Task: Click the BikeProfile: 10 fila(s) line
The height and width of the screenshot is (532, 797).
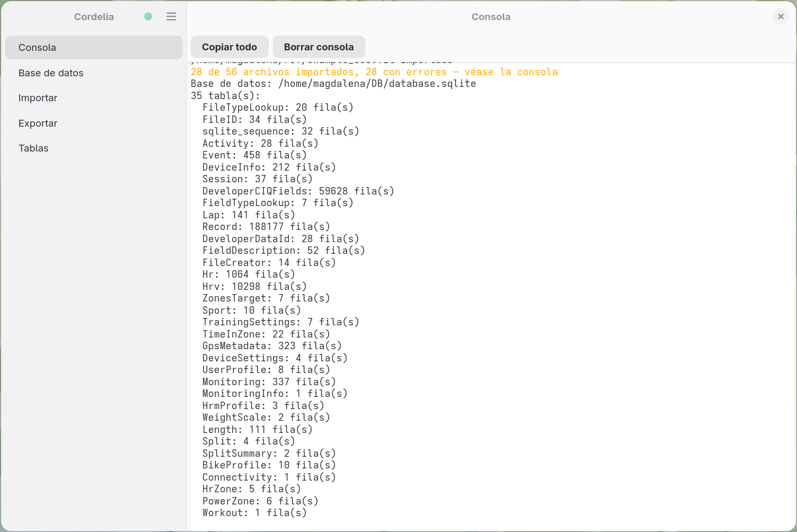Action: point(269,465)
